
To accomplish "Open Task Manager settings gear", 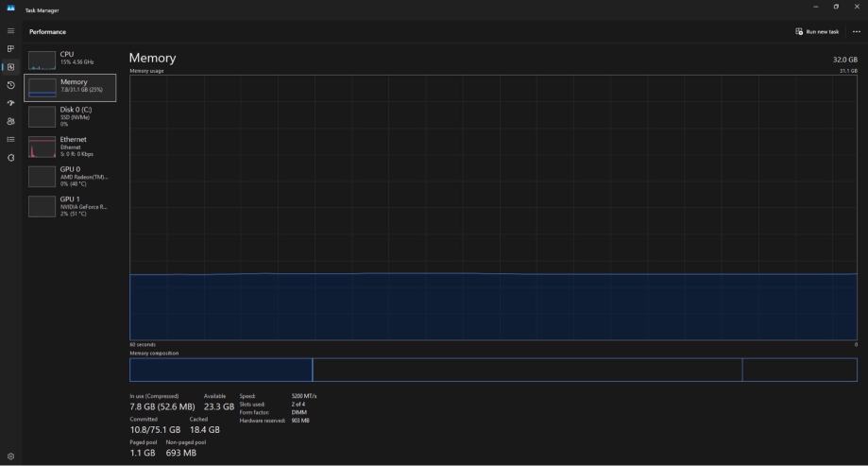I will (10, 457).
